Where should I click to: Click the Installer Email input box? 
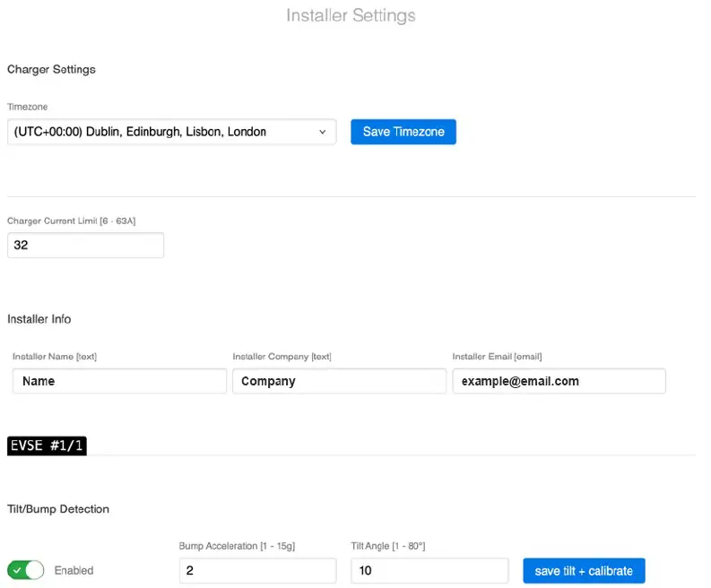point(559,381)
